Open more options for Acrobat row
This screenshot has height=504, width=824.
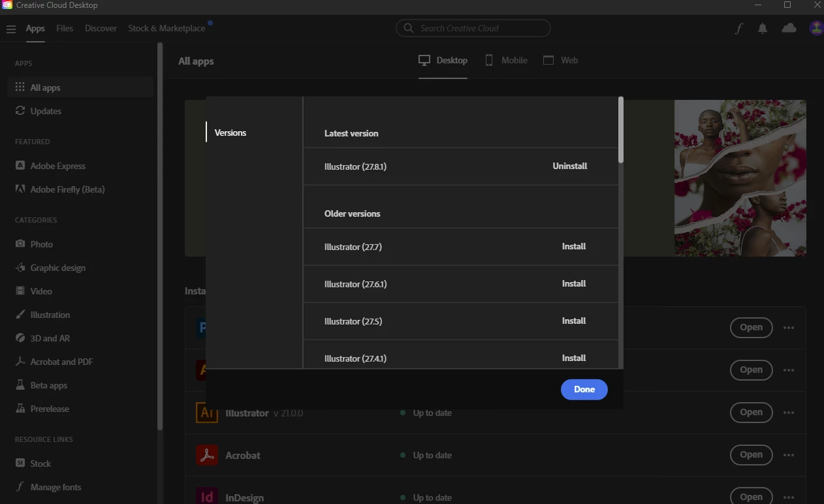pos(789,455)
